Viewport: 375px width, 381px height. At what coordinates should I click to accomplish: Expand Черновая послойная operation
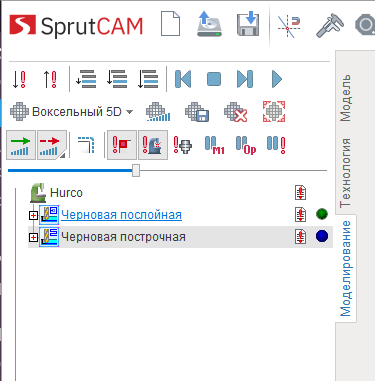(x=33, y=215)
